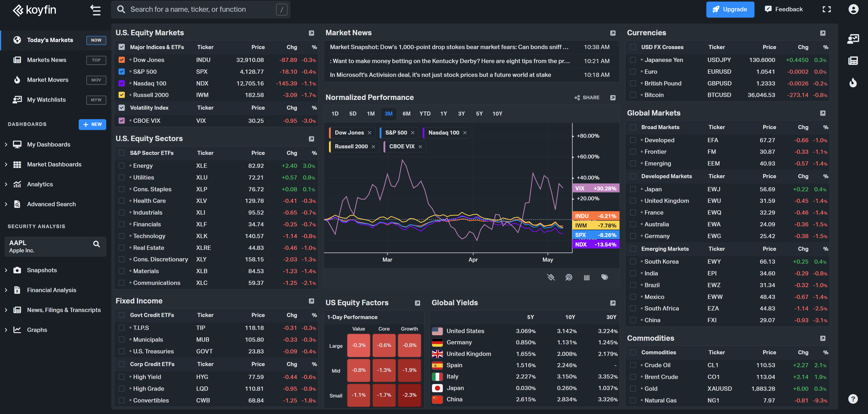
Task: Collapse the sidebar with the menu icon
Action: coord(95,10)
